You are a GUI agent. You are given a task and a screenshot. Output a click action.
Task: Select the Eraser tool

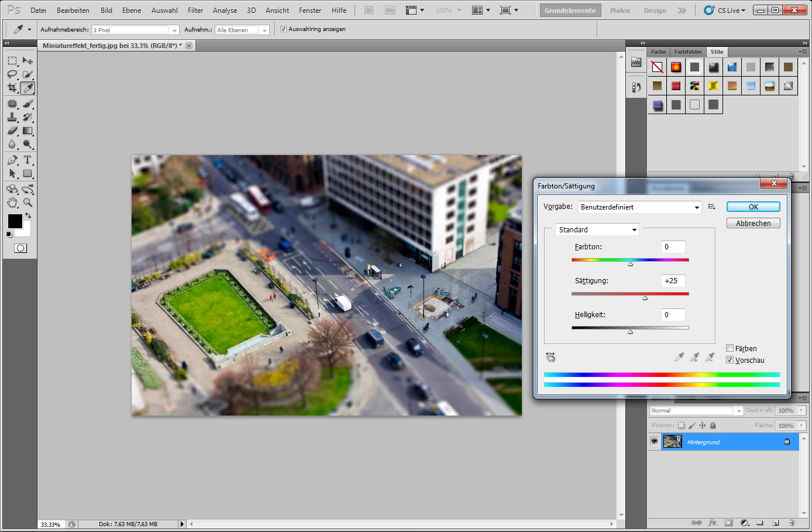click(12, 131)
